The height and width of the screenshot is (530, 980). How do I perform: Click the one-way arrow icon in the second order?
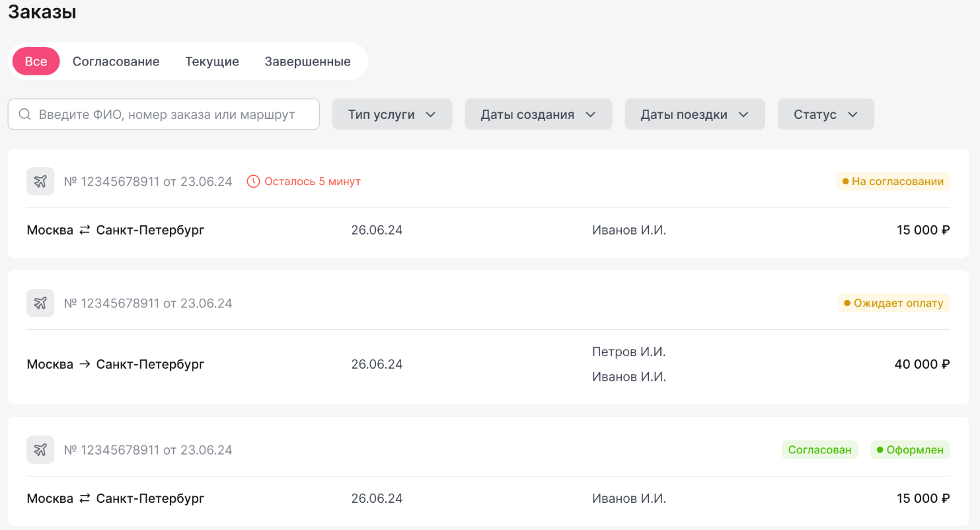(85, 364)
